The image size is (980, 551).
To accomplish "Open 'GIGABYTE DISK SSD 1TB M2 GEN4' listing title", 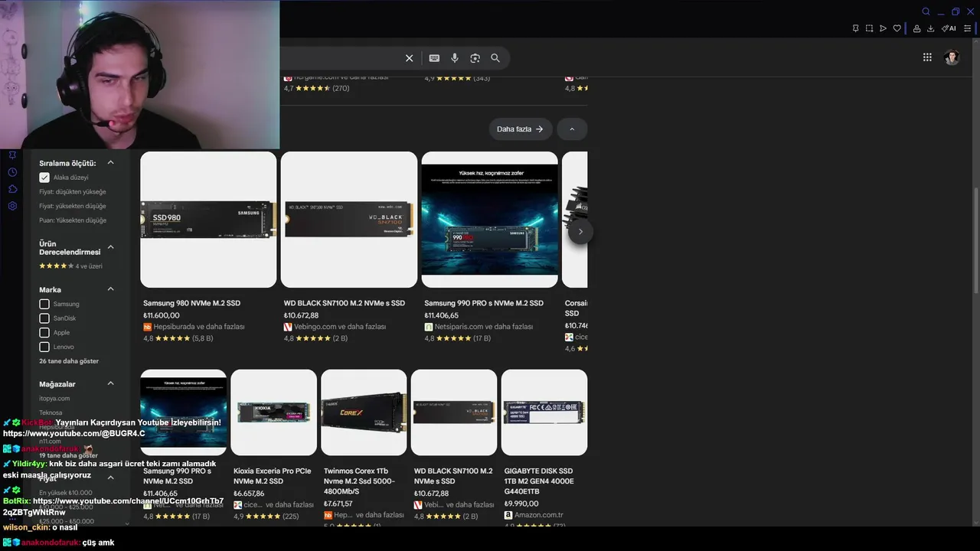I will click(539, 481).
